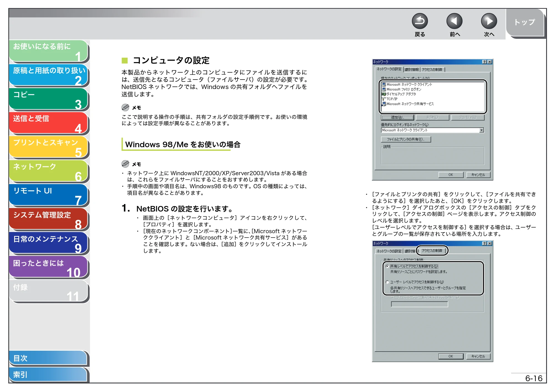Open chapter 2 原稿と用紙の取り扱い
555x392 pixels.
click(x=49, y=75)
